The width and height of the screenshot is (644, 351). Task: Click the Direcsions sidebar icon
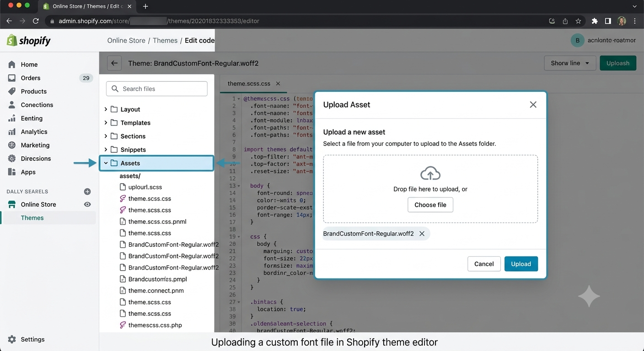pos(12,159)
